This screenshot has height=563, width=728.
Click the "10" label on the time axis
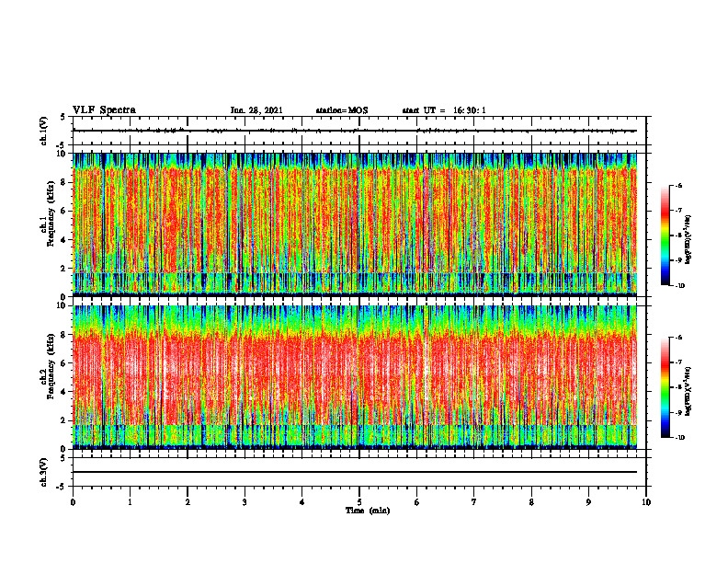pos(646,502)
